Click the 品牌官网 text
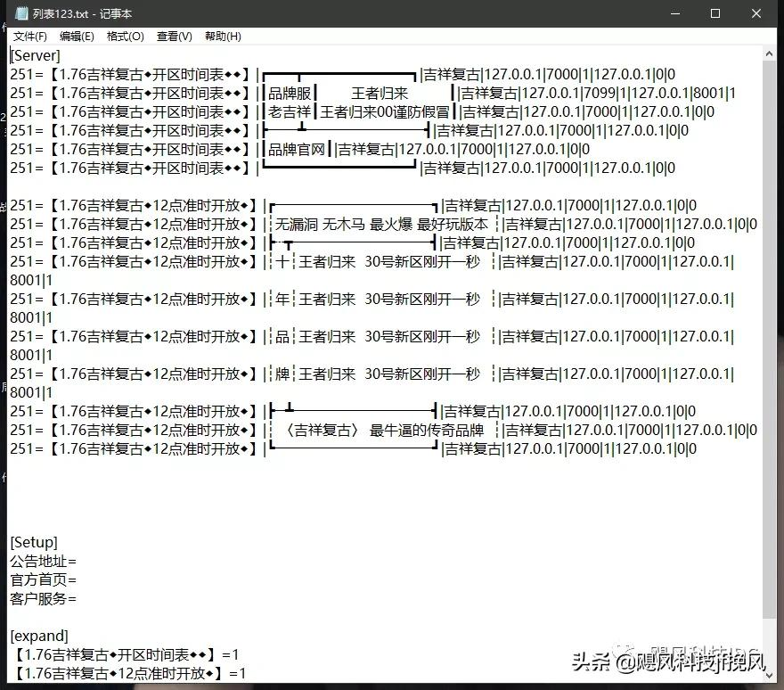The width and height of the screenshot is (784, 690). pyautogui.click(x=297, y=150)
